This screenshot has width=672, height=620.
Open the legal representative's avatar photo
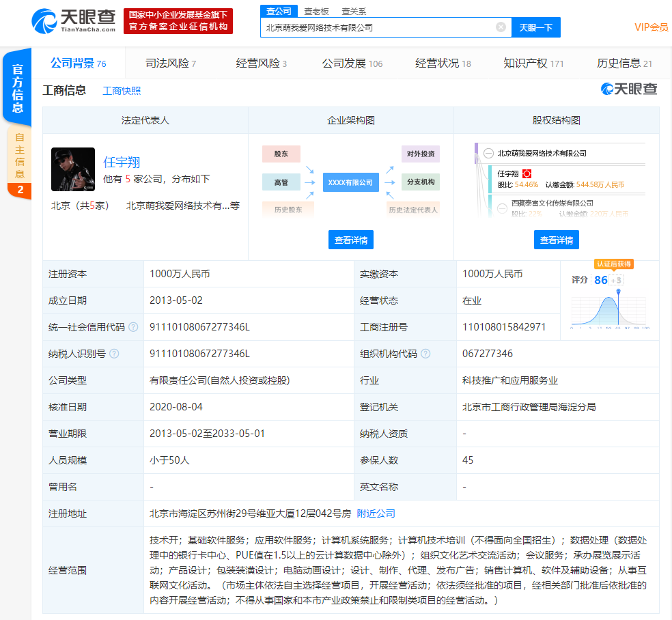[73, 169]
